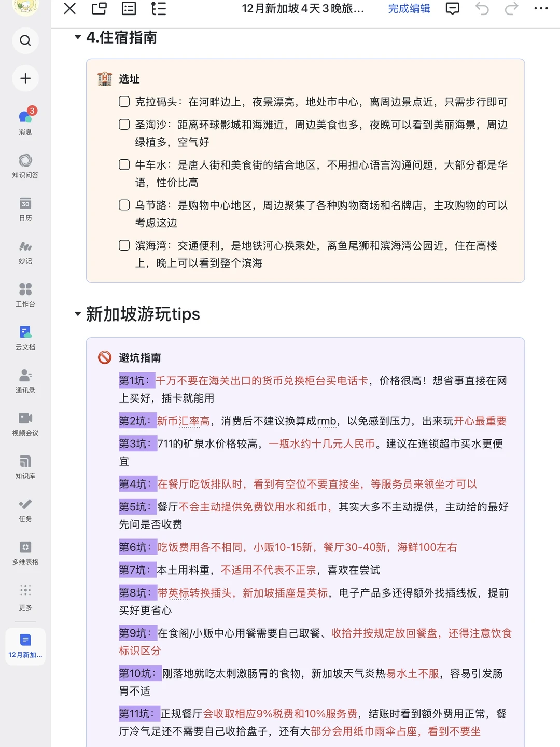The width and height of the screenshot is (560, 747).
Task: Tap 完成编辑 to finish editing
Action: click(409, 9)
